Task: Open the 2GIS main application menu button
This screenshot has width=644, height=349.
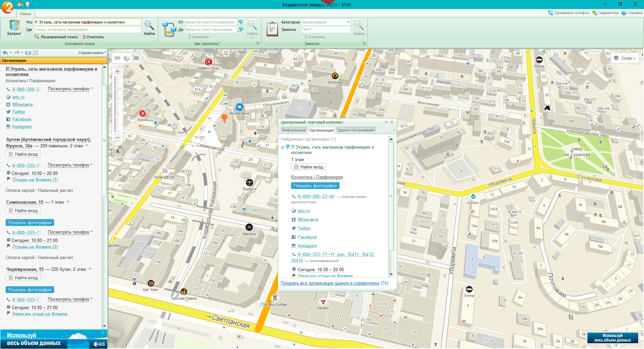Action: pyautogui.click(x=7, y=7)
